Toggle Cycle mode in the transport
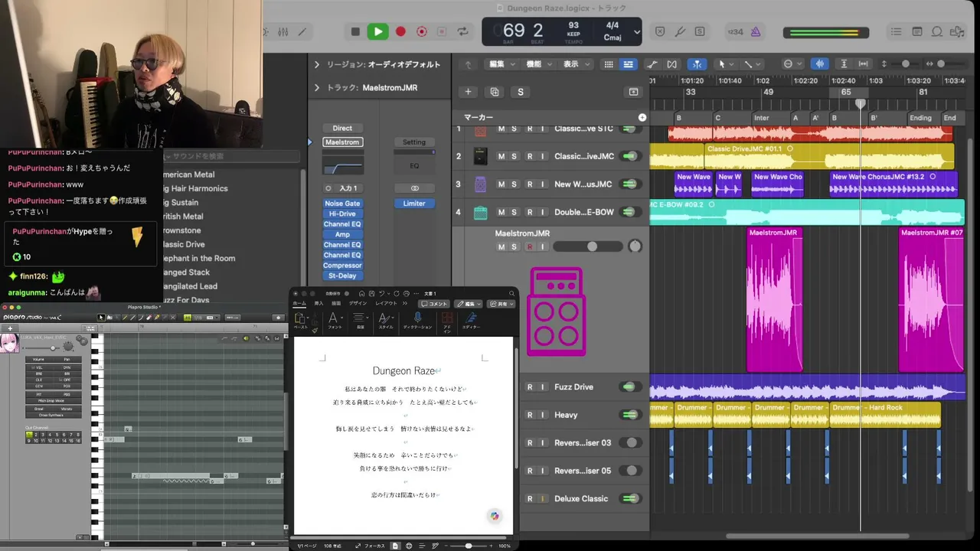Viewport: 980px width, 551px height. (x=462, y=31)
